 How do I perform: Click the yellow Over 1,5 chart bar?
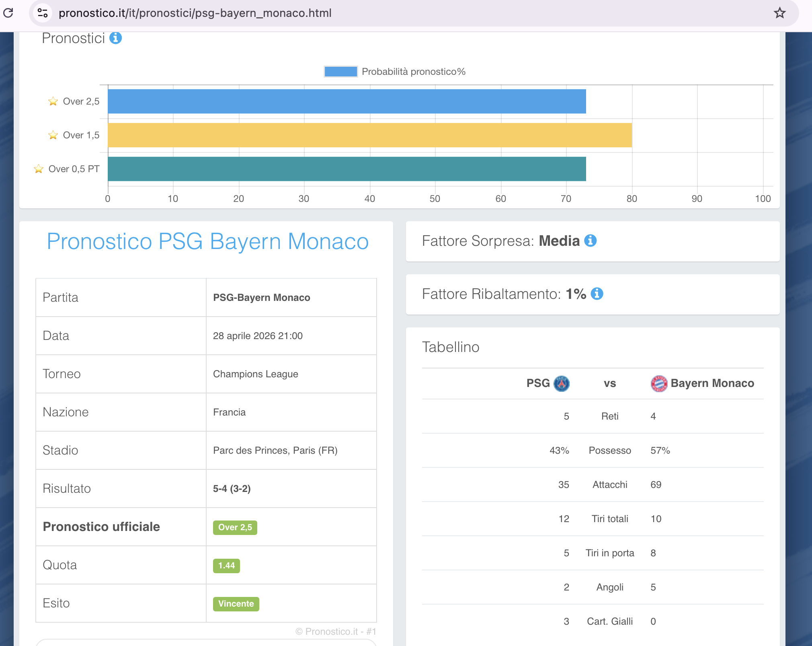click(369, 135)
